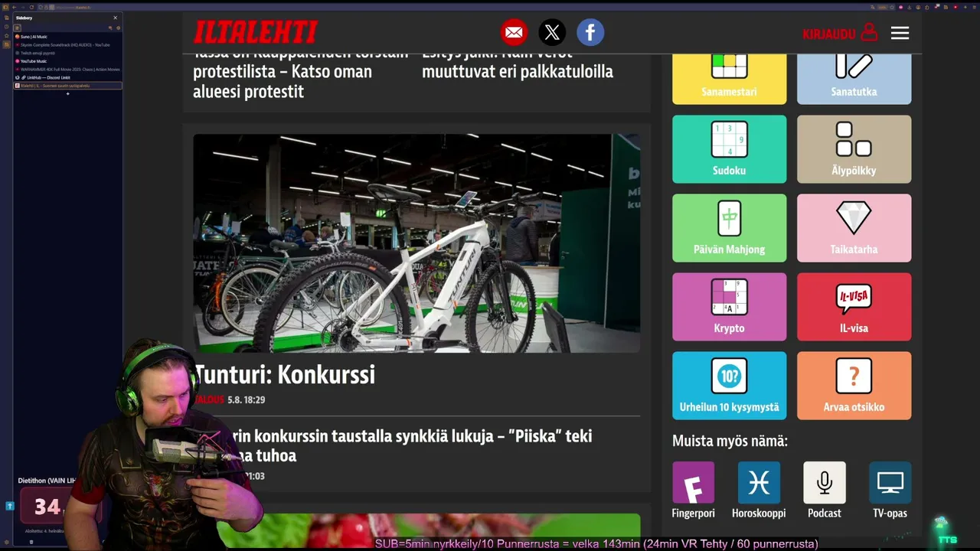
Task: Click the Iltalehti logo
Action: tap(256, 32)
